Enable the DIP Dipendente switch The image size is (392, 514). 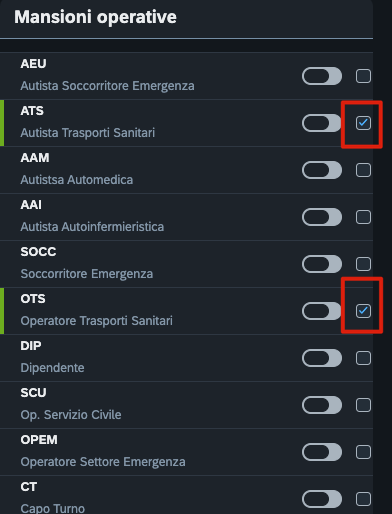point(322,358)
